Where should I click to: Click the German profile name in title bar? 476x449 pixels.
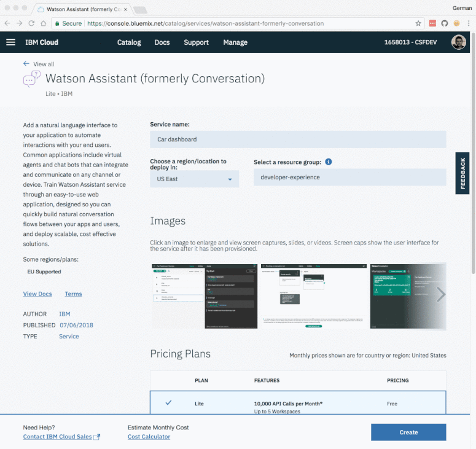click(x=462, y=8)
